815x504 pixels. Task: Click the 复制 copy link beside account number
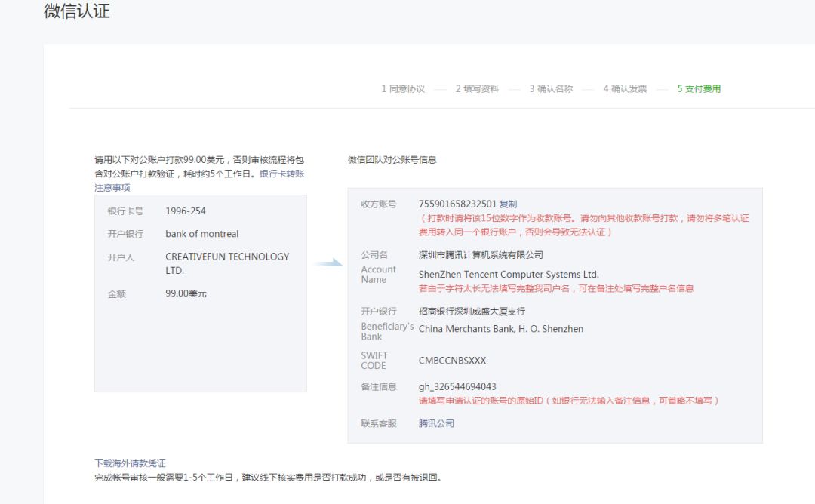(x=508, y=204)
